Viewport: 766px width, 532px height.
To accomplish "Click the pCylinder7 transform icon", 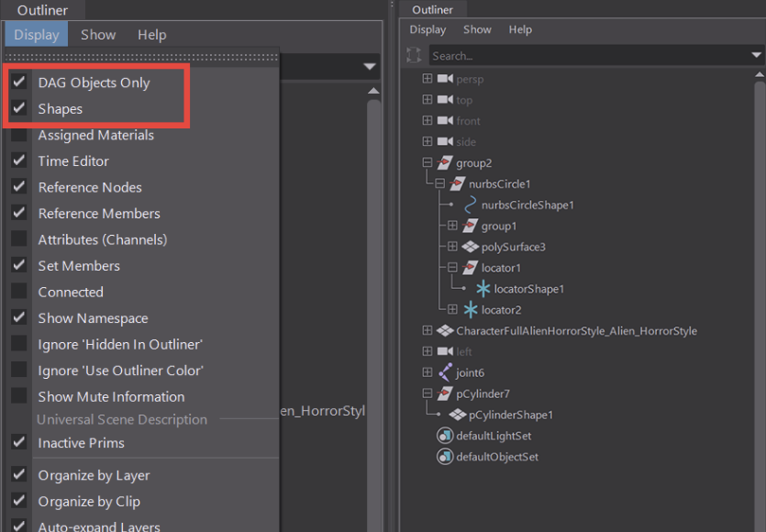I will coord(445,393).
